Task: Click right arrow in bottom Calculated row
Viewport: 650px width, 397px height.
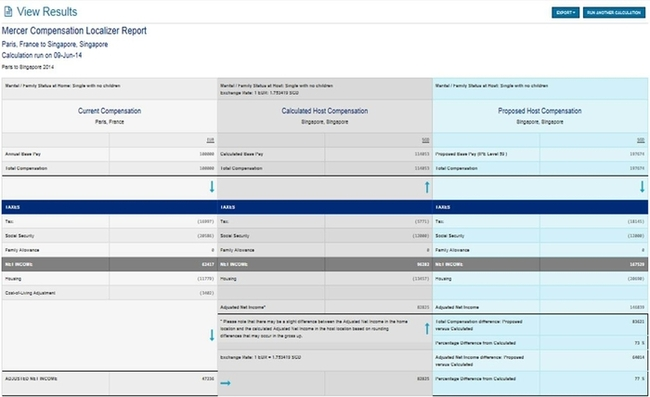Action: pos(226,383)
